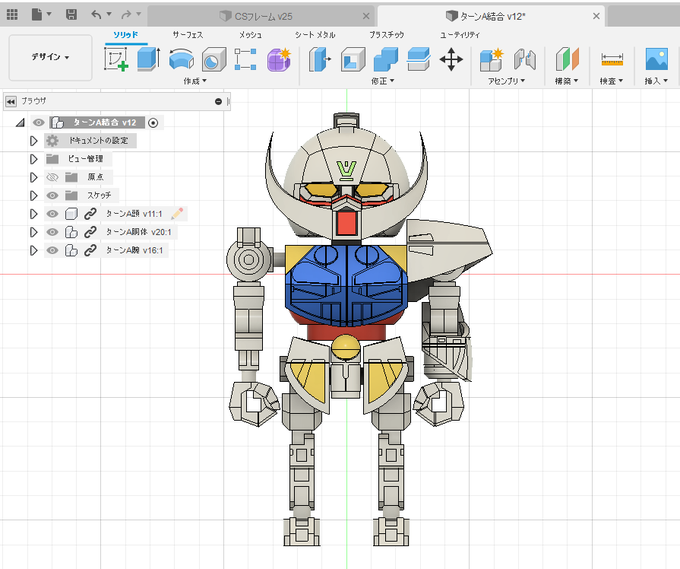Viewport: 680px width, 569px height.
Task: Redo the last action
Action: pos(126,15)
